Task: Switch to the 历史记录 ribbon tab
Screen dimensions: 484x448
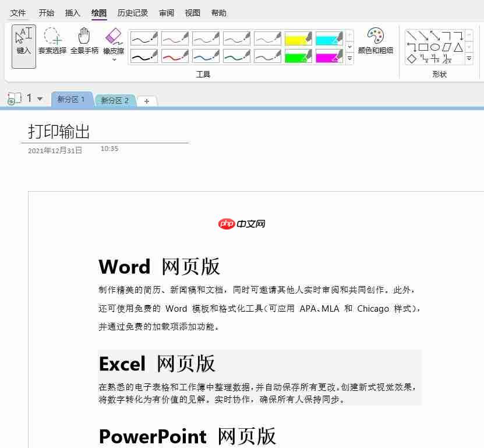Action: point(132,13)
